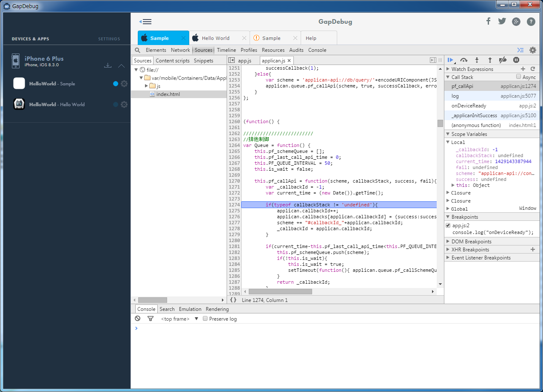Select onDeviceReady in the call stack
This screenshot has width=543, height=392.
469,106
